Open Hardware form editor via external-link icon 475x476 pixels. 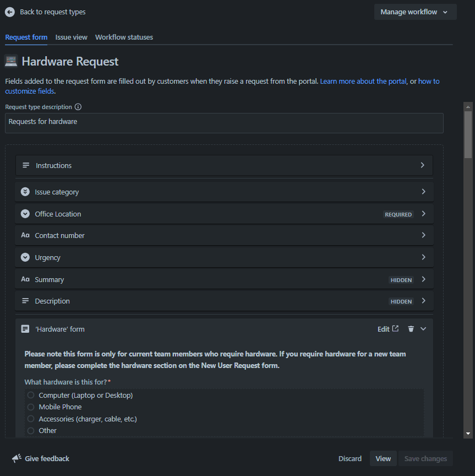[x=395, y=329]
